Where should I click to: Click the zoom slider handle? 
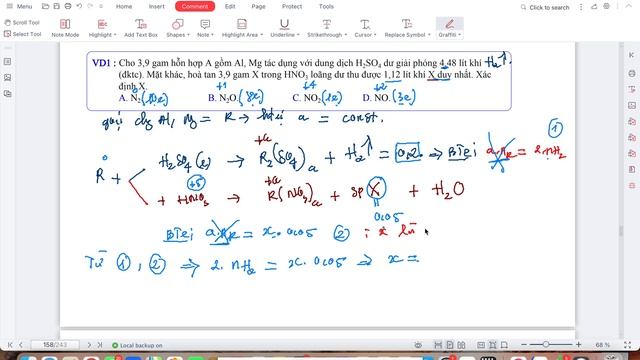[546, 345]
